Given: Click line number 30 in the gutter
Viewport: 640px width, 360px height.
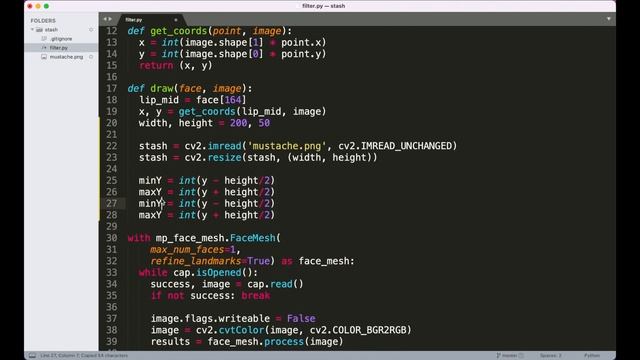Looking at the screenshot, I should point(111,238).
